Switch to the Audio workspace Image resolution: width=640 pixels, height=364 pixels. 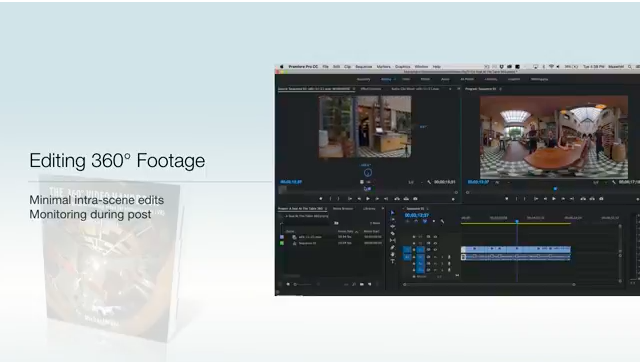pos(445,79)
